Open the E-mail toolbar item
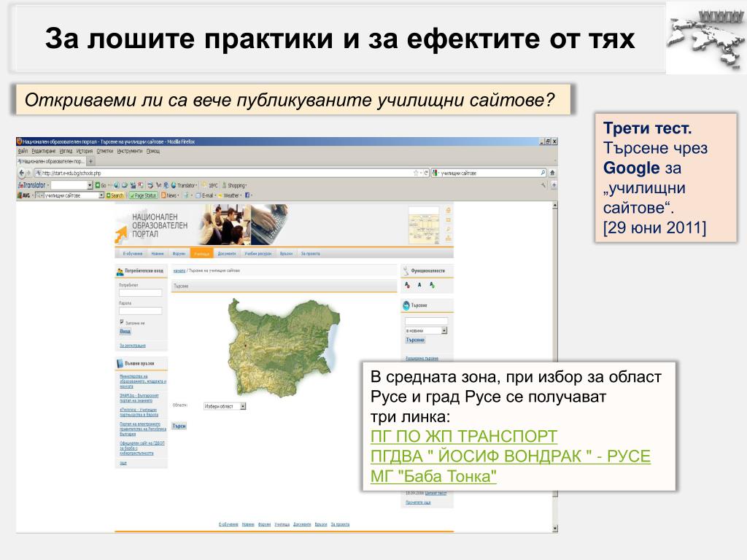This screenshot has height=560, width=747. [205, 195]
